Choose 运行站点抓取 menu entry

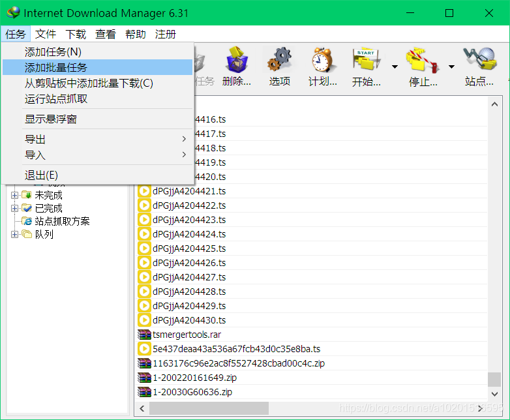pos(98,98)
